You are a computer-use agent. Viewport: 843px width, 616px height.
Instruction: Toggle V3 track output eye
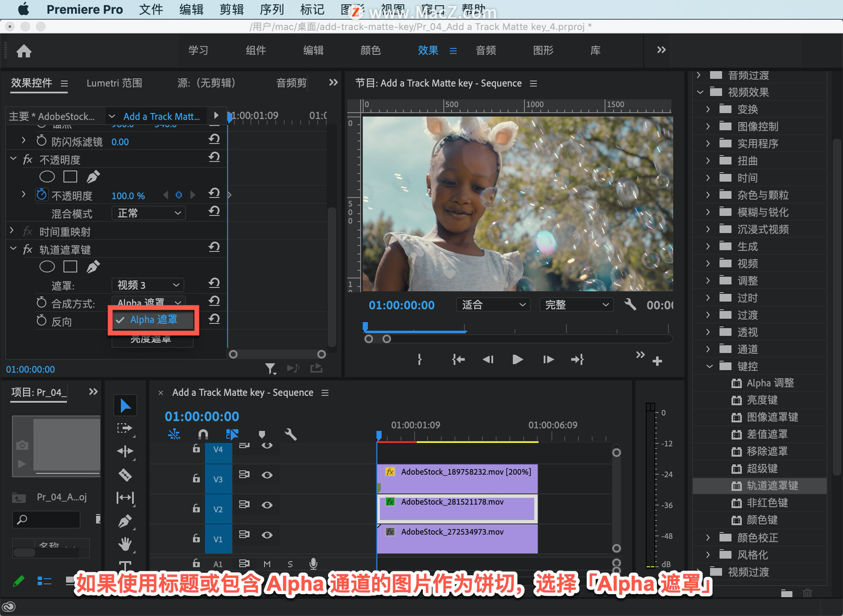click(x=267, y=475)
